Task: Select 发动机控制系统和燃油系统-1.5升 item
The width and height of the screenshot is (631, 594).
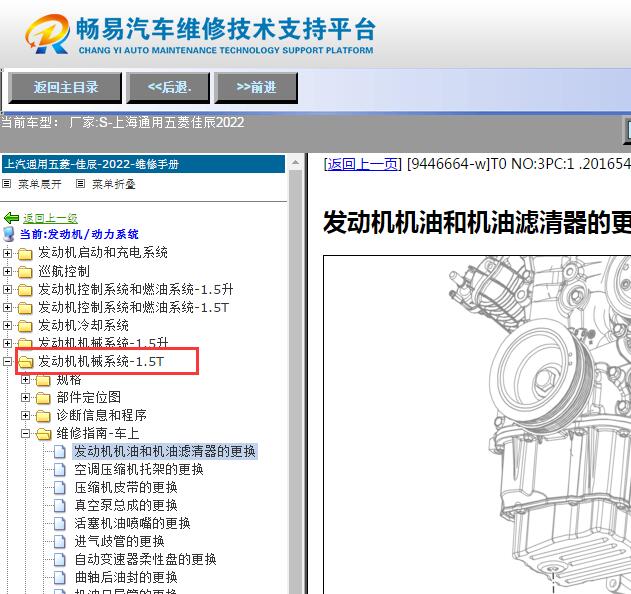Action: coord(136,289)
